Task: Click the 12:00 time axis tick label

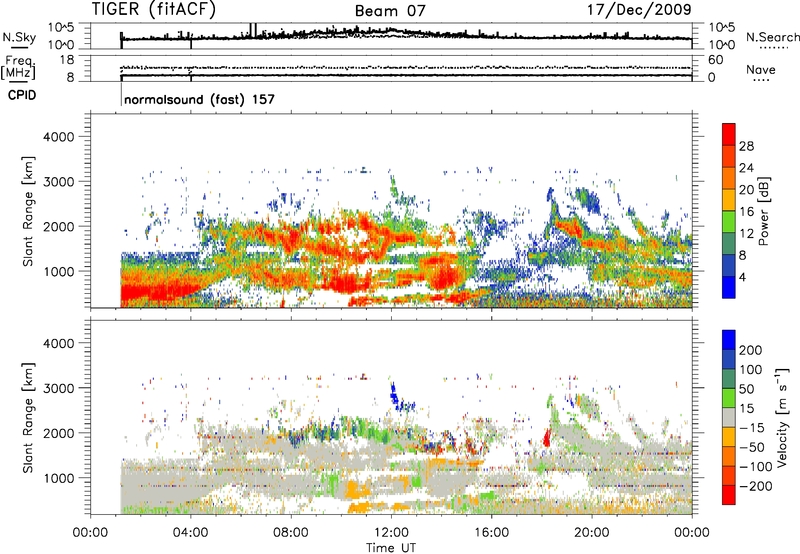Action: [391, 533]
